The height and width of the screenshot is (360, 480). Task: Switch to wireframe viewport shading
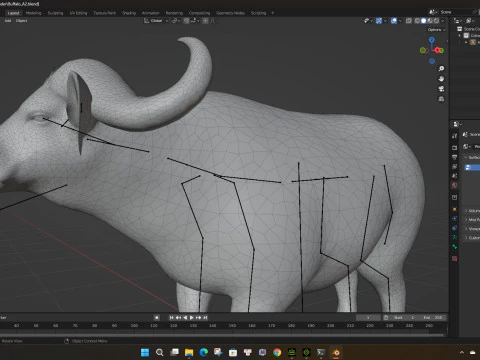pyautogui.click(x=417, y=21)
